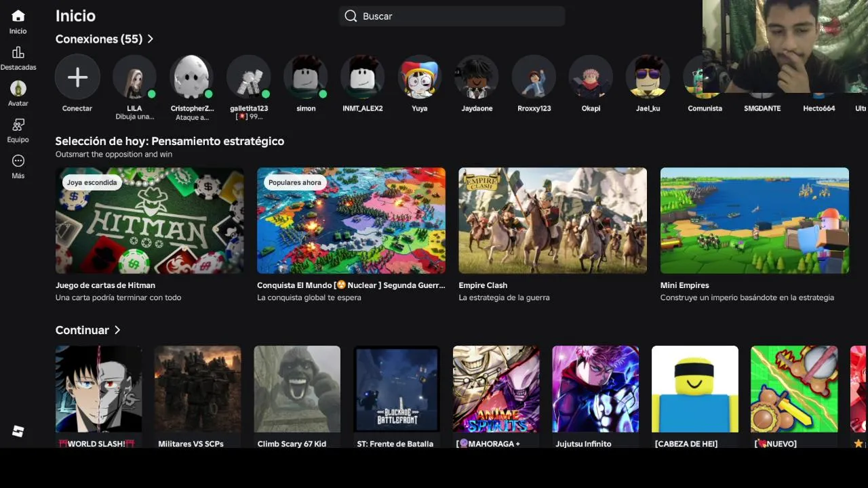Open LILA's avatar in connections
The height and width of the screenshot is (488, 868).
[x=134, y=77]
